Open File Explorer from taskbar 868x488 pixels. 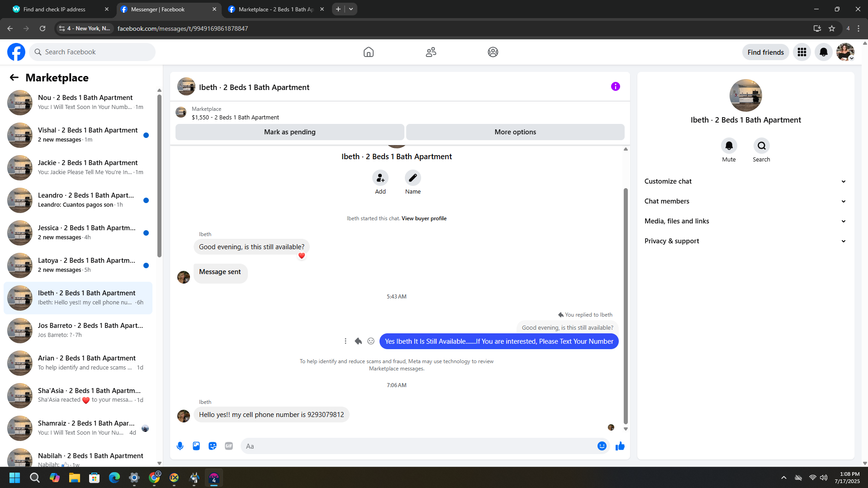click(x=75, y=478)
